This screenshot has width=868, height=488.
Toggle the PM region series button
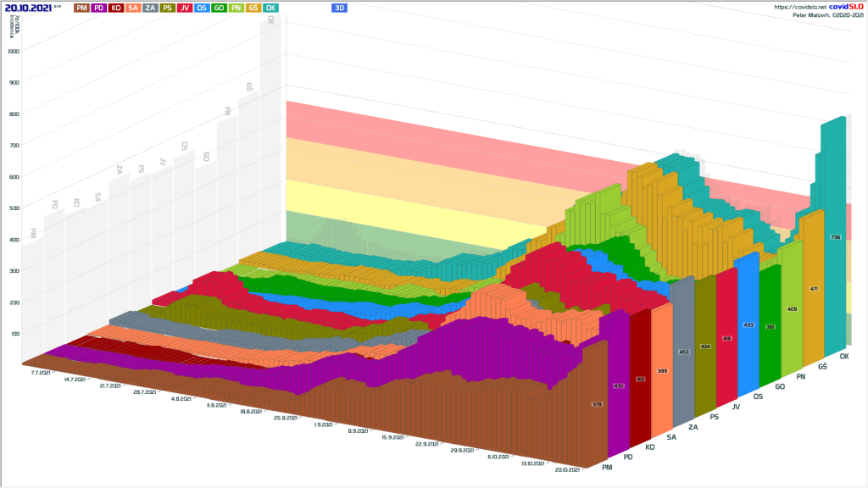(x=81, y=8)
